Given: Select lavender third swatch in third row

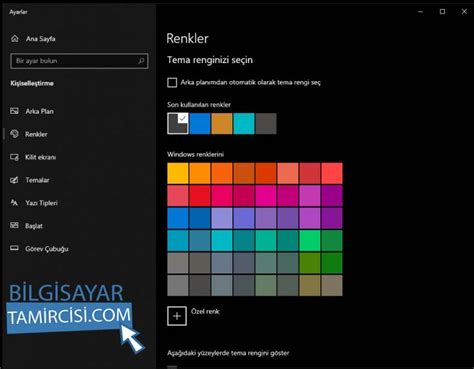Looking at the screenshot, I should [x=222, y=218].
